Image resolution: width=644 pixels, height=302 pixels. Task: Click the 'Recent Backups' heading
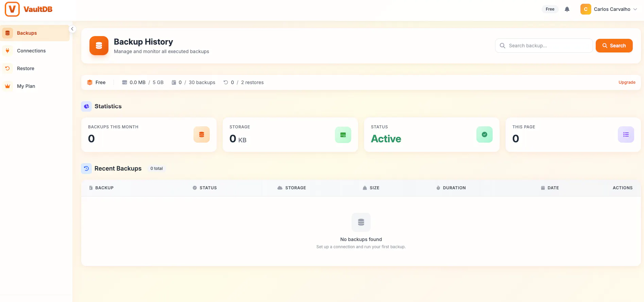pos(118,169)
